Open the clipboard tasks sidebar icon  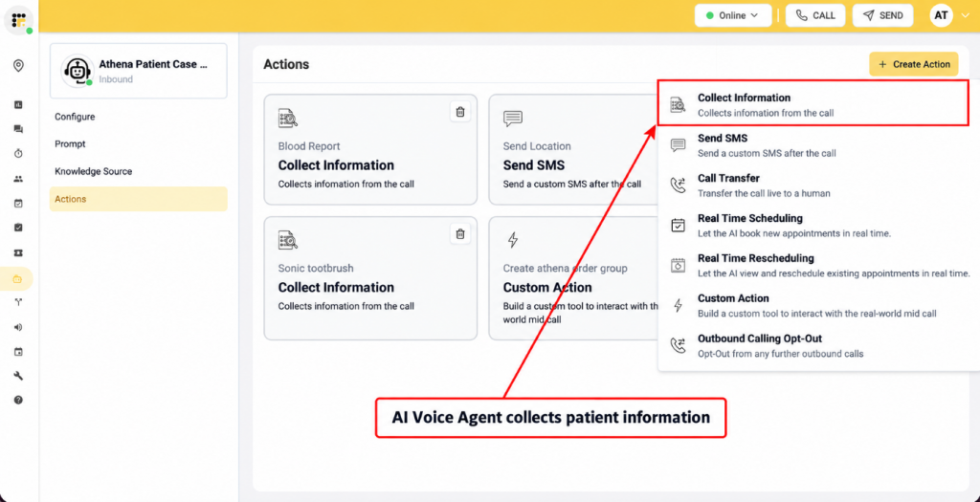pyautogui.click(x=18, y=228)
